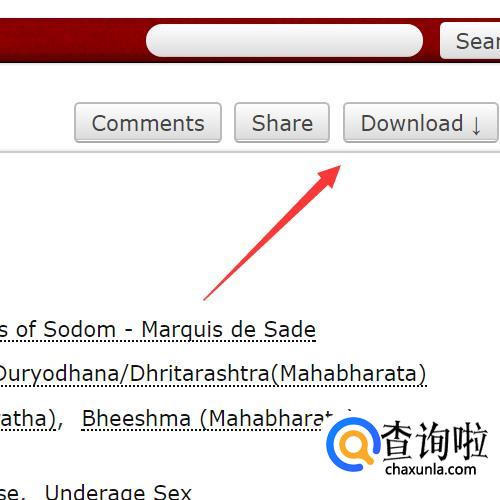Click the search text field in the header
Screen dimensions: 500x500
pos(284,40)
